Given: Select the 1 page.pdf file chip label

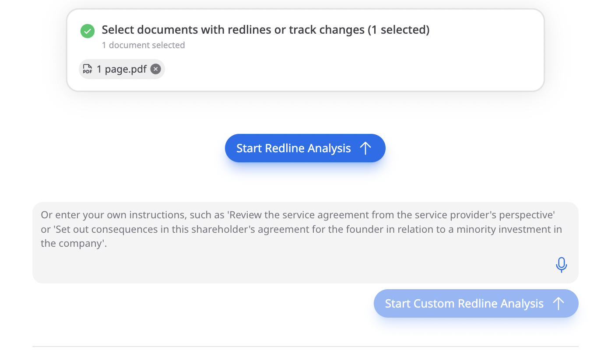Looking at the screenshot, I should 122,69.
